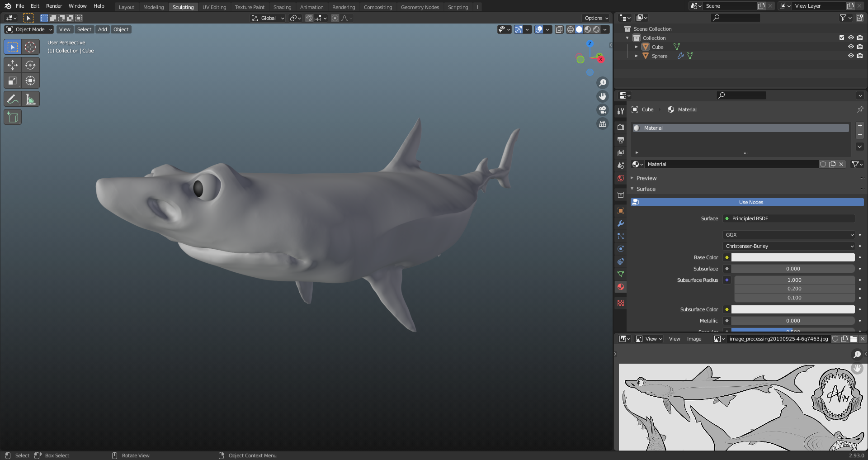Open the Object Mode dropdown

click(29, 29)
